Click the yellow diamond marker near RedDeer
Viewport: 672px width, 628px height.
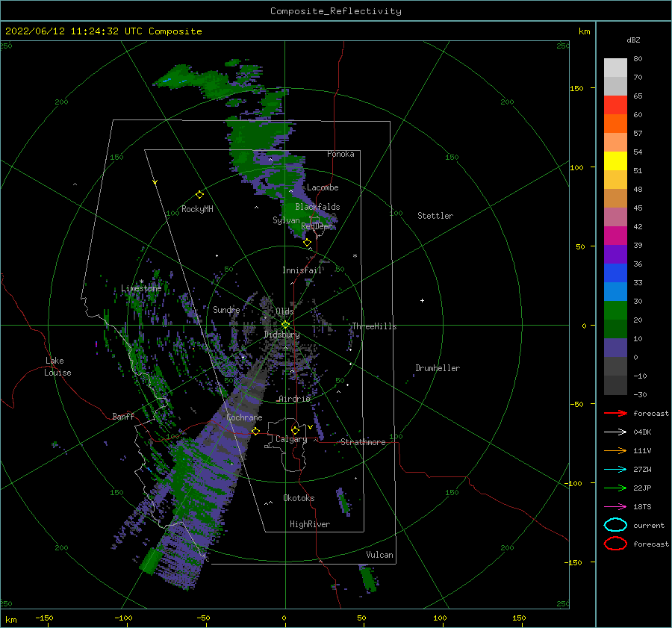point(308,243)
